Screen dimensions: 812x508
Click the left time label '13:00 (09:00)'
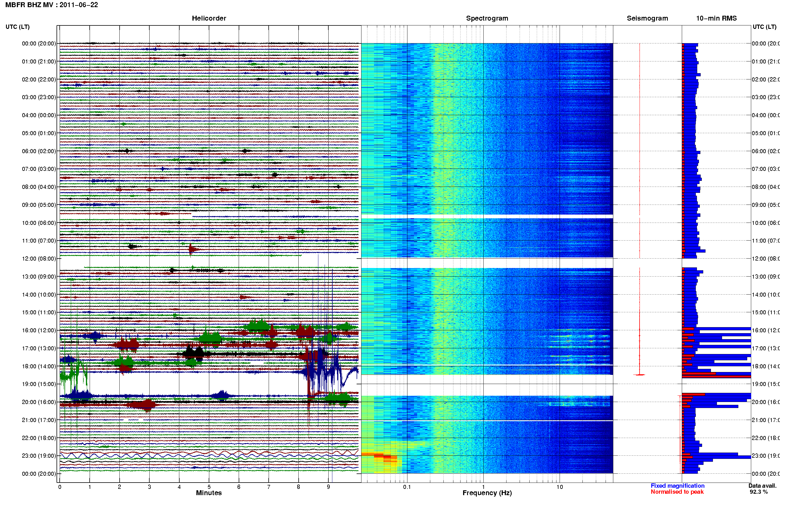39,277
